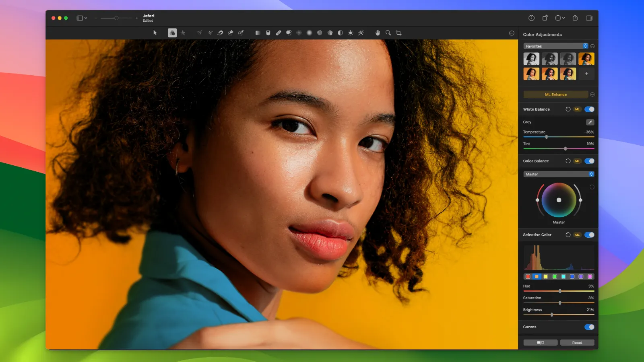Pick a grey point with the White Balance eyedropper
Viewport: 644px width, 362px height.
(x=590, y=122)
